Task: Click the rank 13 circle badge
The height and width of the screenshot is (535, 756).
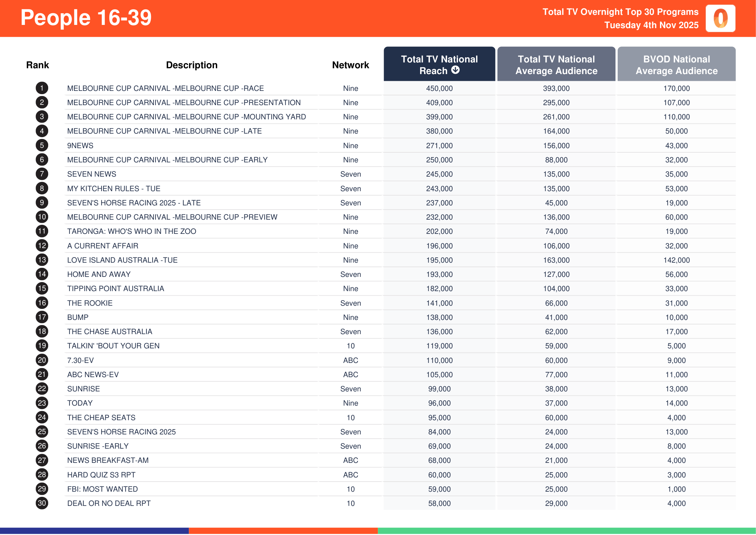Action: (x=42, y=260)
